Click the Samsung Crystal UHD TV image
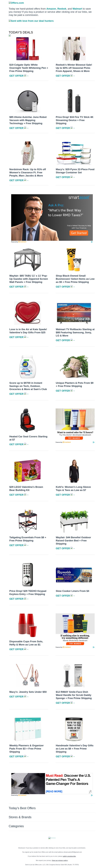104x868 pixels. tap(74, 313)
